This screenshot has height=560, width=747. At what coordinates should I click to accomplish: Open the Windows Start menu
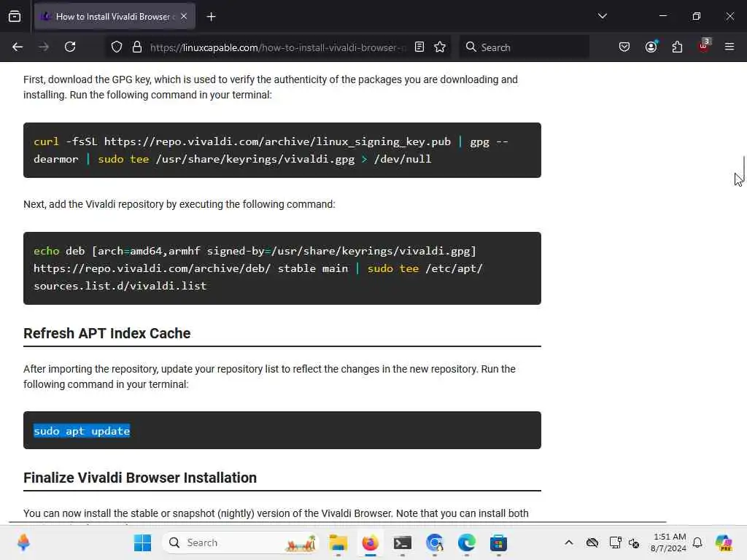coord(142,542)
